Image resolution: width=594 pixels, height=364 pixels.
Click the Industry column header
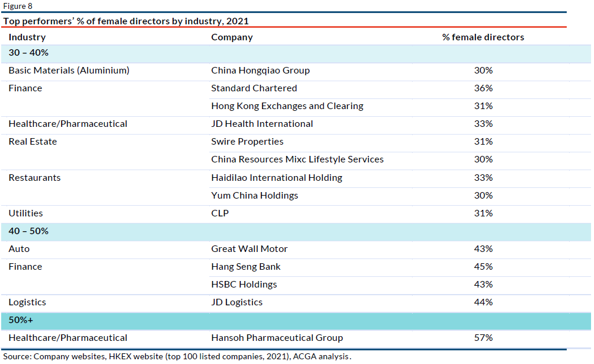coord(27,37)
